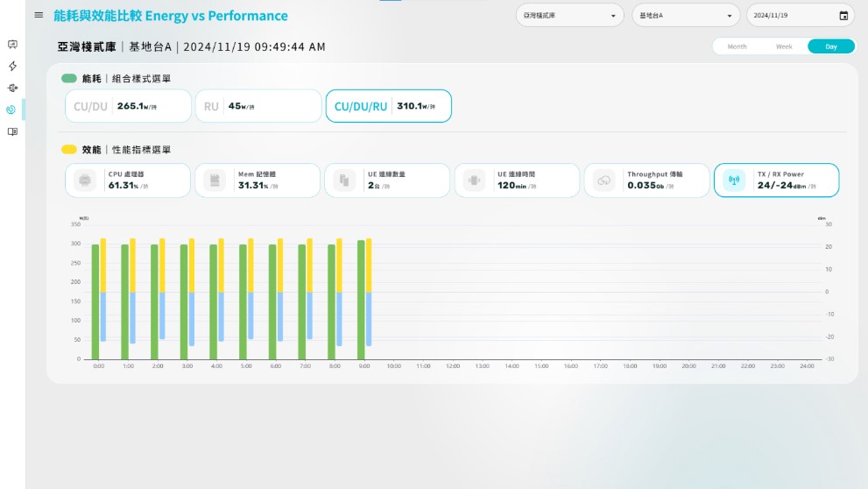The image size is (868, 489).
Task: Select the CU/DU/RU combined energy card
Action: tap(388, 106)
